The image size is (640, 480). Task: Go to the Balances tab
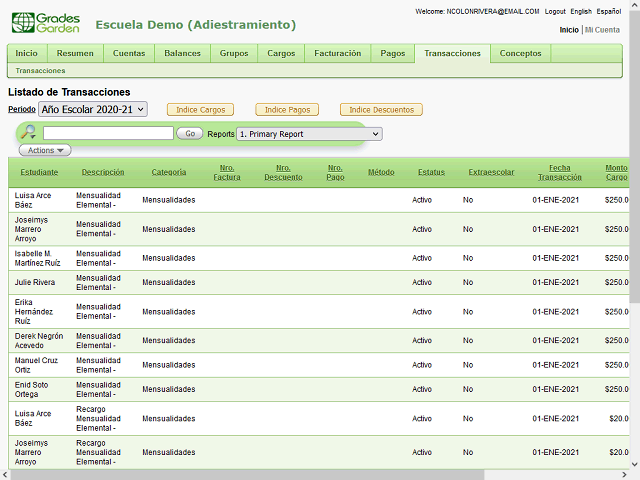[x=182, y=53]
